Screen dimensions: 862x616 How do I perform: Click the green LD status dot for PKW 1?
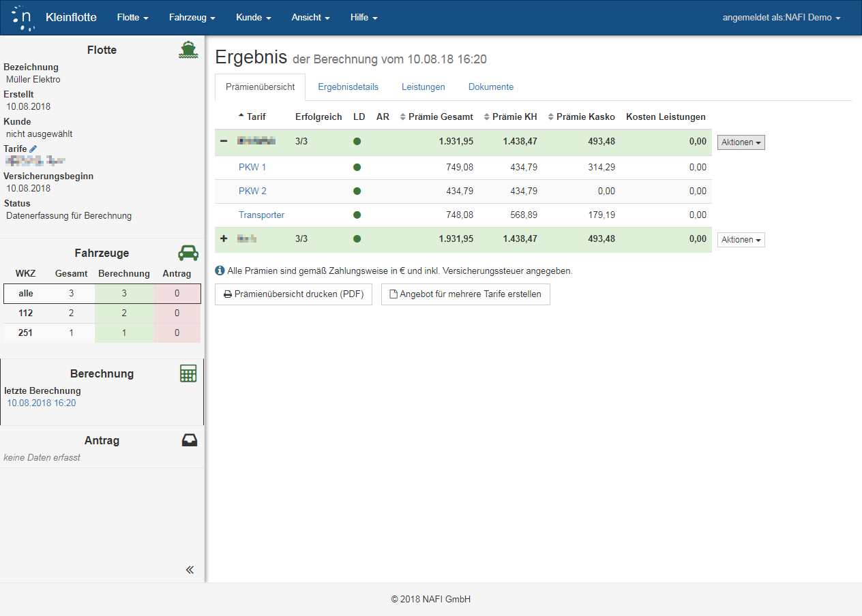357,167
